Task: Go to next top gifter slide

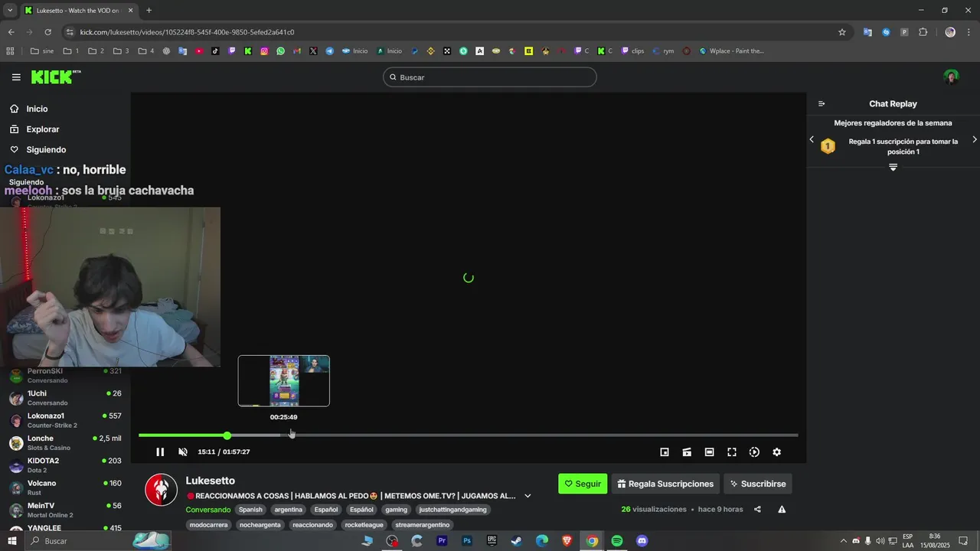Action: point(975,139)
